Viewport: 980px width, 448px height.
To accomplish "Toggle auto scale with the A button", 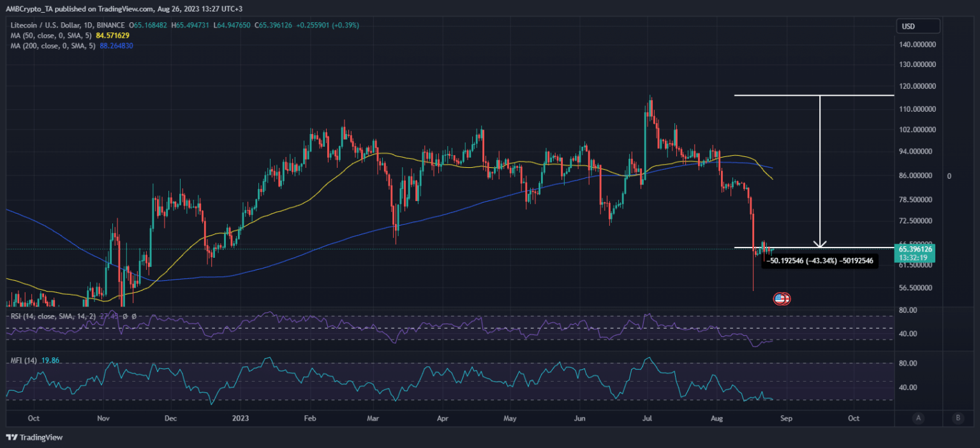I will (918, 418).
